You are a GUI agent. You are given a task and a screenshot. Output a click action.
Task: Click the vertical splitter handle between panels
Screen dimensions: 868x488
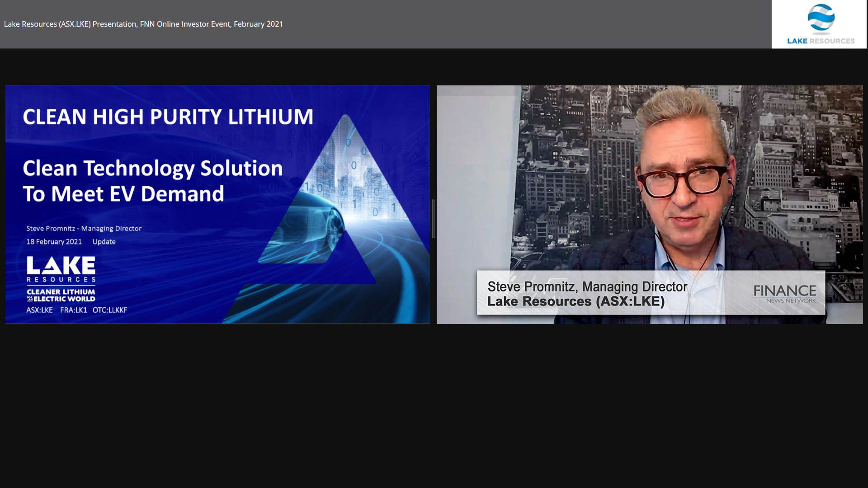433,219
